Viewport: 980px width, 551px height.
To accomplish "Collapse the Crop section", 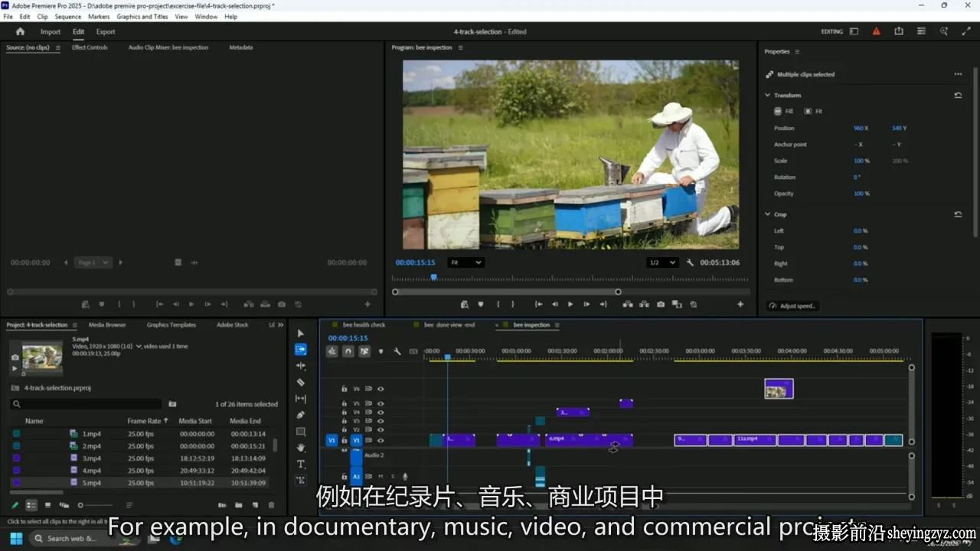I will click(768, 214).
